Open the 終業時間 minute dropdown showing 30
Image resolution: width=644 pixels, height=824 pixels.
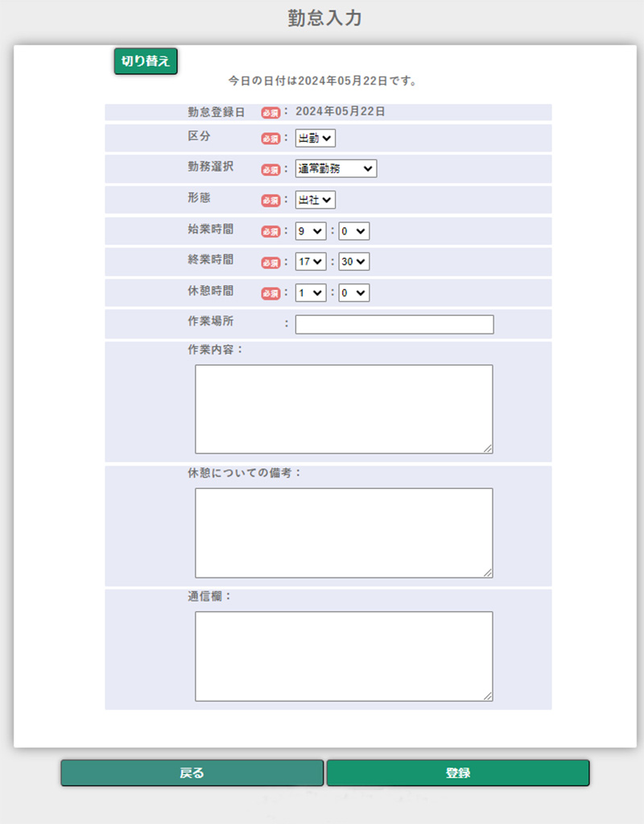coord(353,262)
